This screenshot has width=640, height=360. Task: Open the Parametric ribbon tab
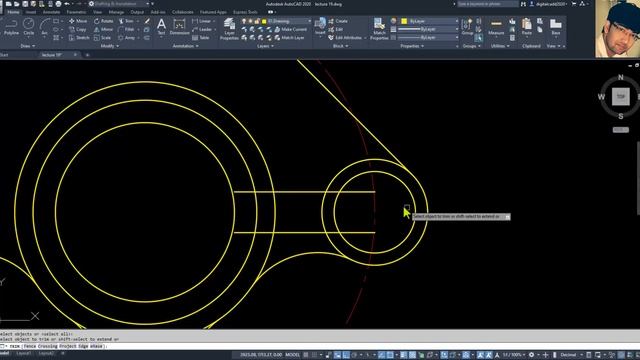[x=76, y=12]
